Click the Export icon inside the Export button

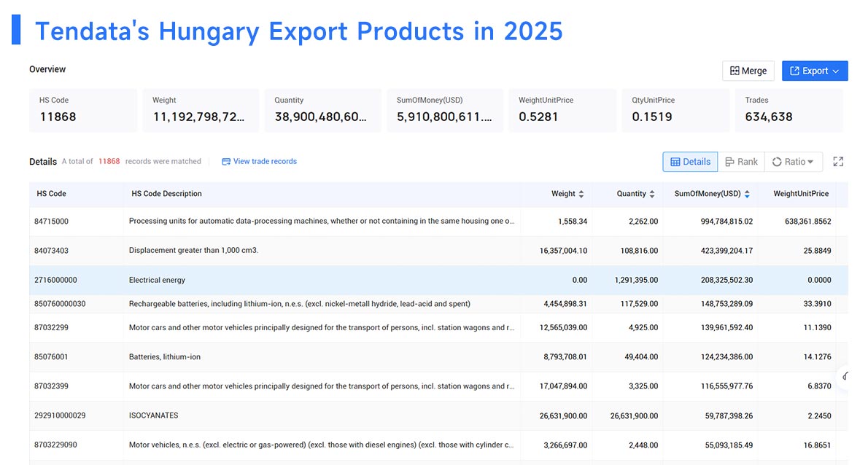[794, 71]
